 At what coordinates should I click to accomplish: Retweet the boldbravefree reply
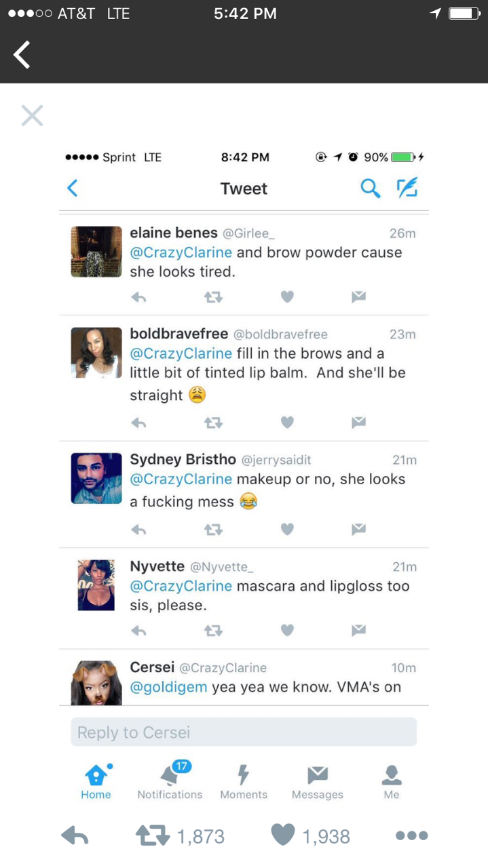pos(213,422)
